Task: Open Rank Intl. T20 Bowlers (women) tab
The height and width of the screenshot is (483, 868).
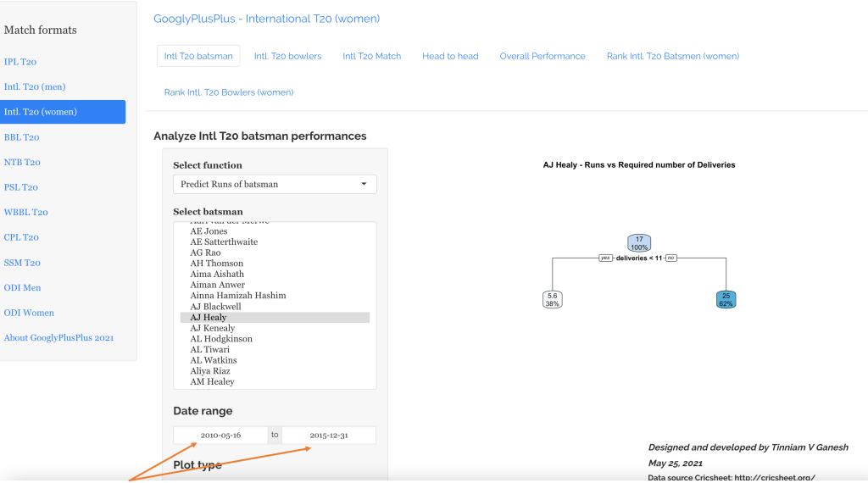Action: click(229, 92)
